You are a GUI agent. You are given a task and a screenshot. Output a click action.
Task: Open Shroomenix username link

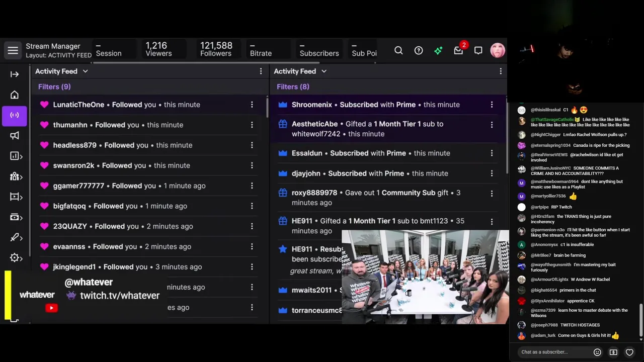coord(312,105)
